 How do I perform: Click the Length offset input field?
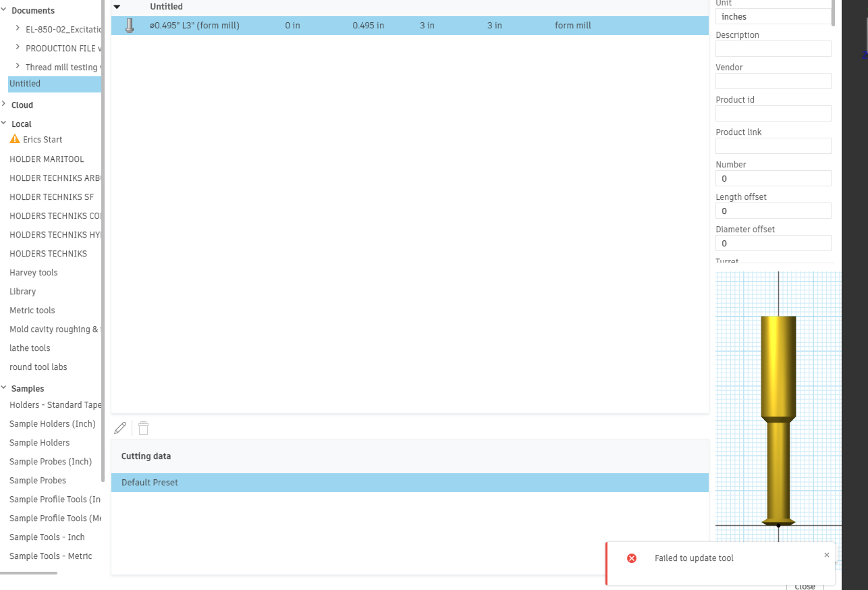(x=774, y=211)
